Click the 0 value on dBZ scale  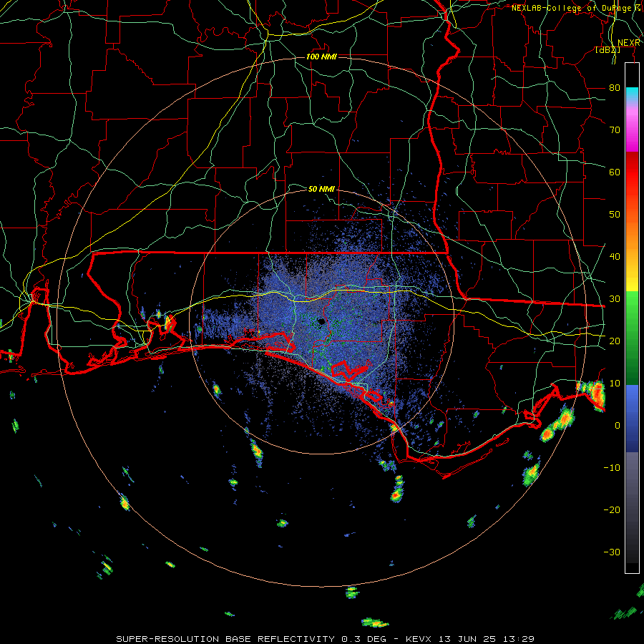pos(618,426)
